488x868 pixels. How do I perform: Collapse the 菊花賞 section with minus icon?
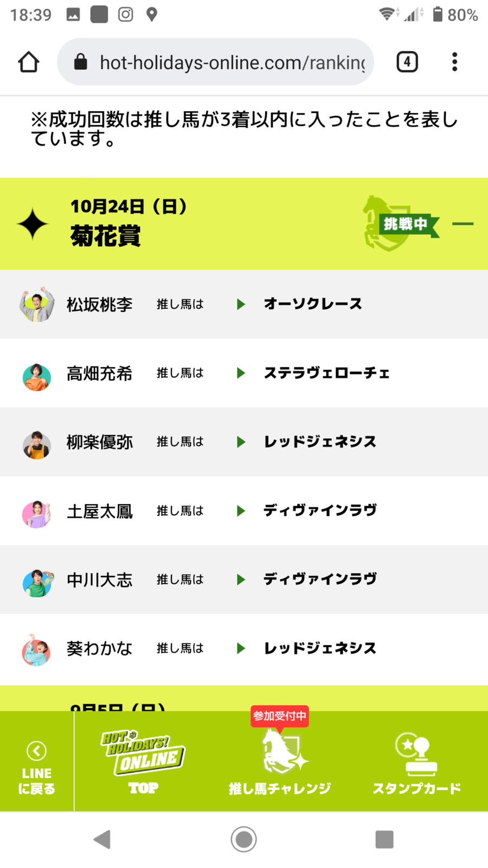(x=463, y=224)
